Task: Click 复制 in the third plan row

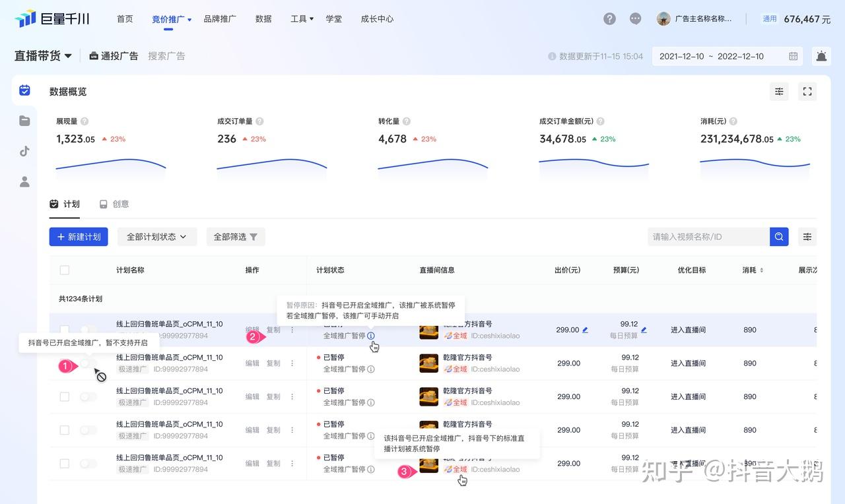Action: click(x=273, y=396)
